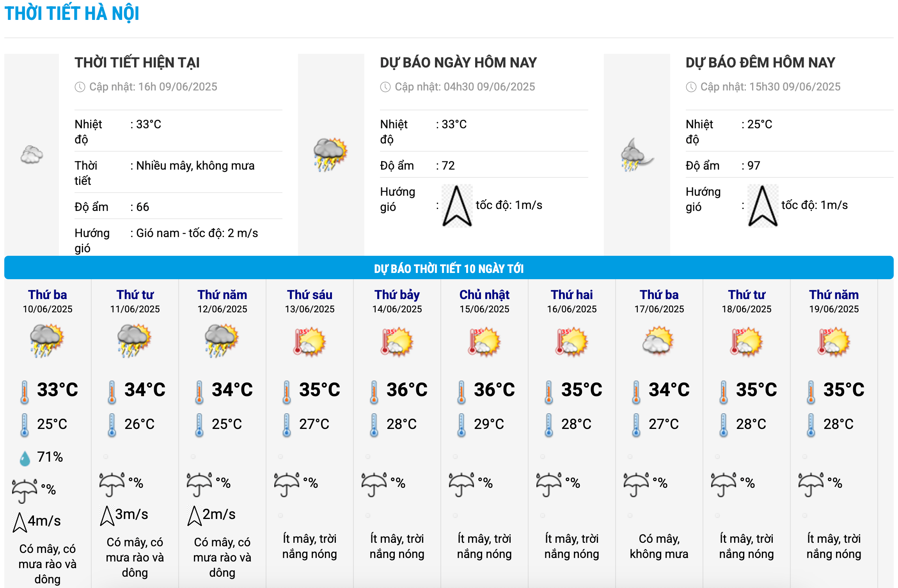Open the Chủ nhật 15/06/2025 forecast

(x=484, y=295)
